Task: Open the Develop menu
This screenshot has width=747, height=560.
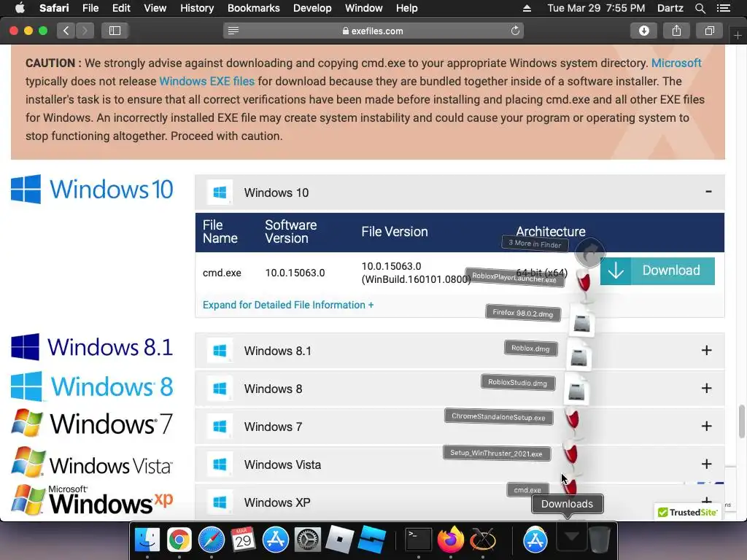Action: [312, 8]
